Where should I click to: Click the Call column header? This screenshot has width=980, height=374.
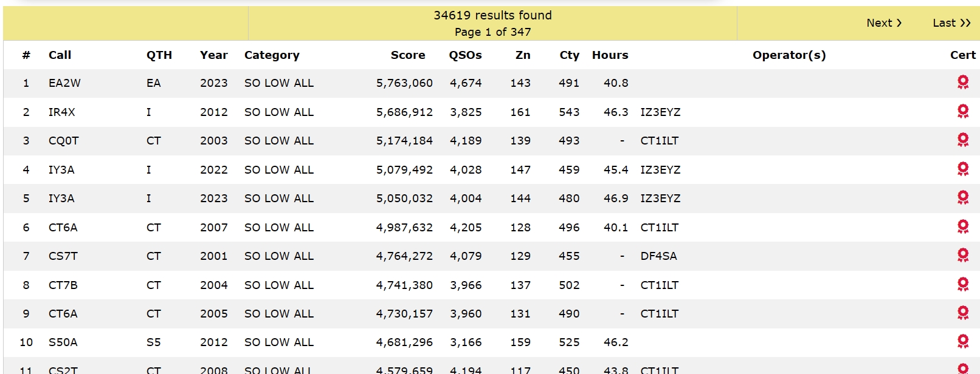(x=60, y=55)
